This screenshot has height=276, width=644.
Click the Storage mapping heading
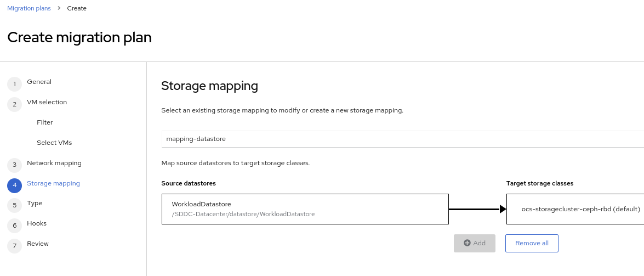pyautogui.click(x=209, y=86)
